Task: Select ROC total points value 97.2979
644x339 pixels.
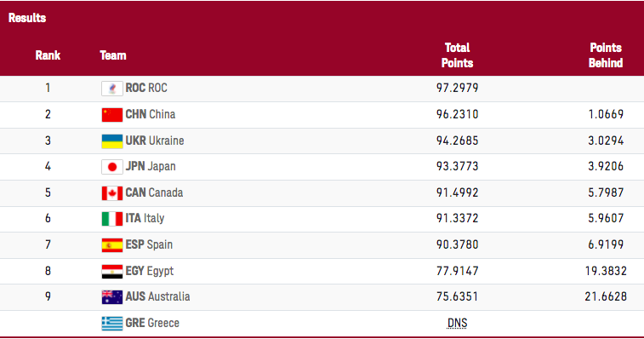Action: click(x=457, y=88)
